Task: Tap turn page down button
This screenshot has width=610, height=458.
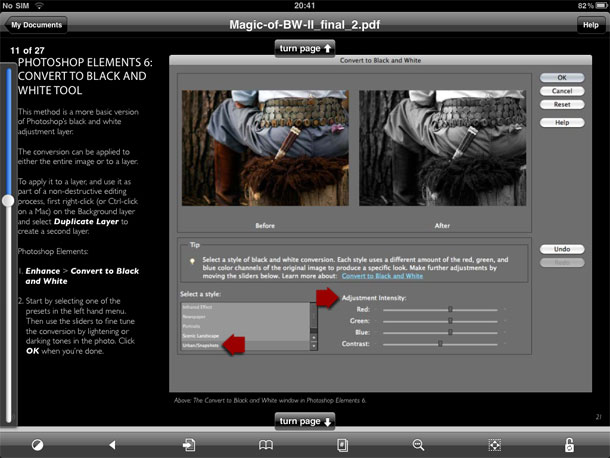Action: pyautogui.click(x=305, y=421)
